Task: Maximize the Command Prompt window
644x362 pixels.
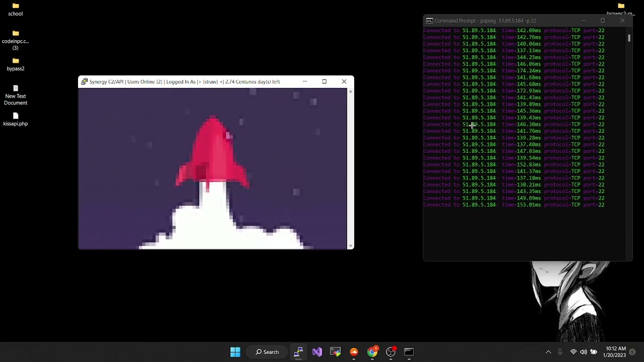Action: click(603, 21)
